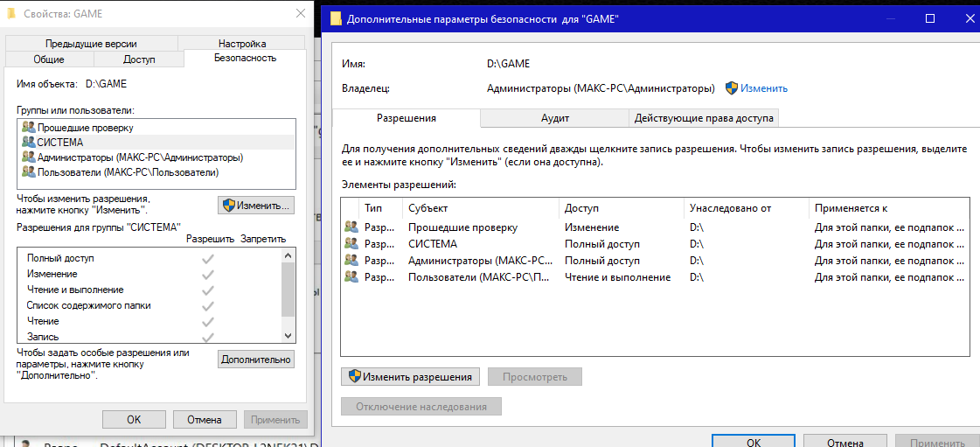Click Отмена in advanced security window
Viewport: 980px width, 447px height.
pos(845,442)
